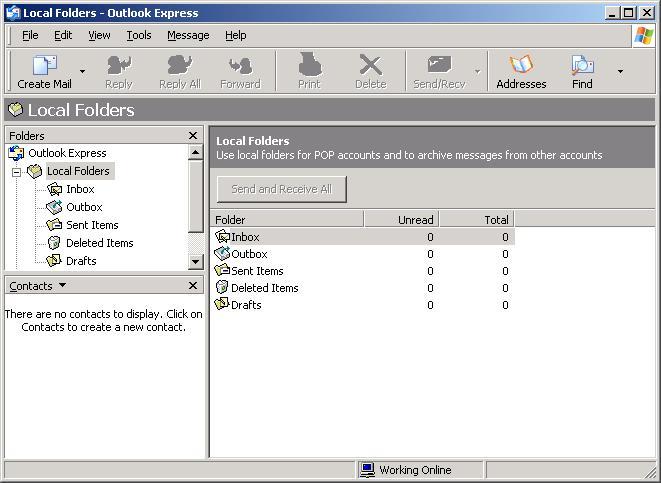661x483 pixels.
Task: Select Outlook Express root in folder tree
Action: [x=67, y=153]
